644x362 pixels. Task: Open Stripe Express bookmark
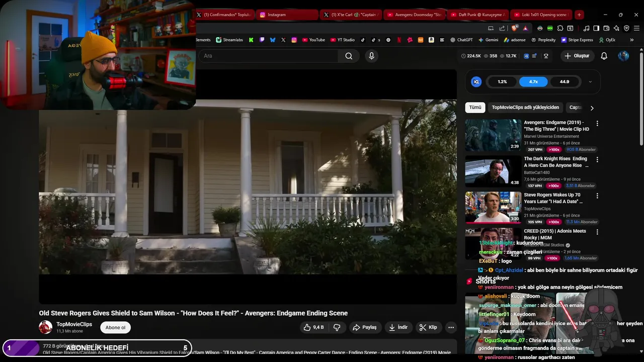[577, 40]
